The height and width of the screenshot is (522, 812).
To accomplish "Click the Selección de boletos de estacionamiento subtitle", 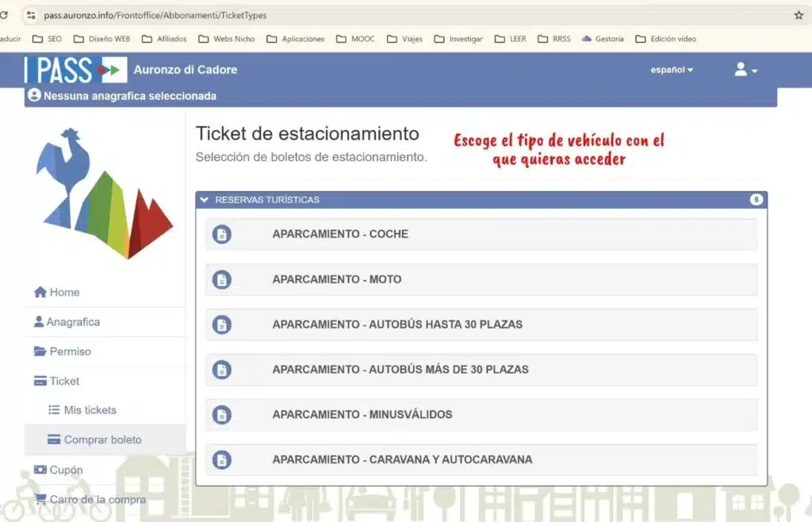I will 311,157.
